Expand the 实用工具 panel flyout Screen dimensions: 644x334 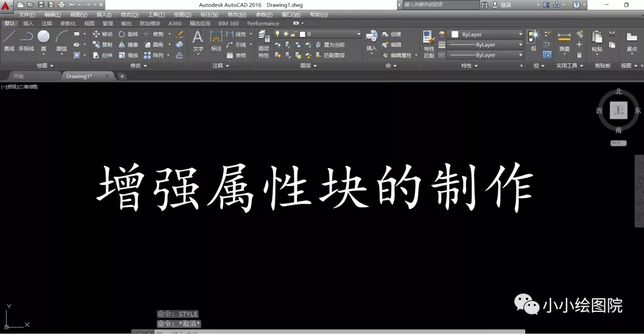coord(570,66)
